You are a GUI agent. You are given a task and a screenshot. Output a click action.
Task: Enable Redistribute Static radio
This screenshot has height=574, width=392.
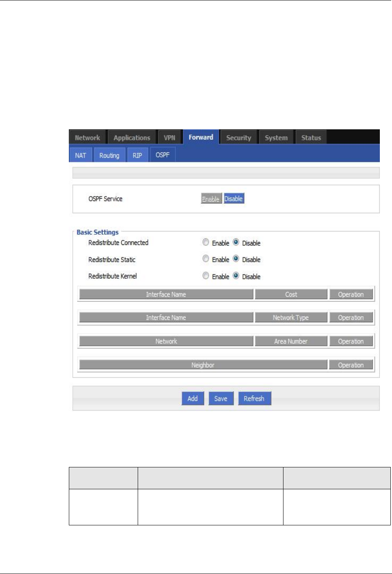(206, 259)
